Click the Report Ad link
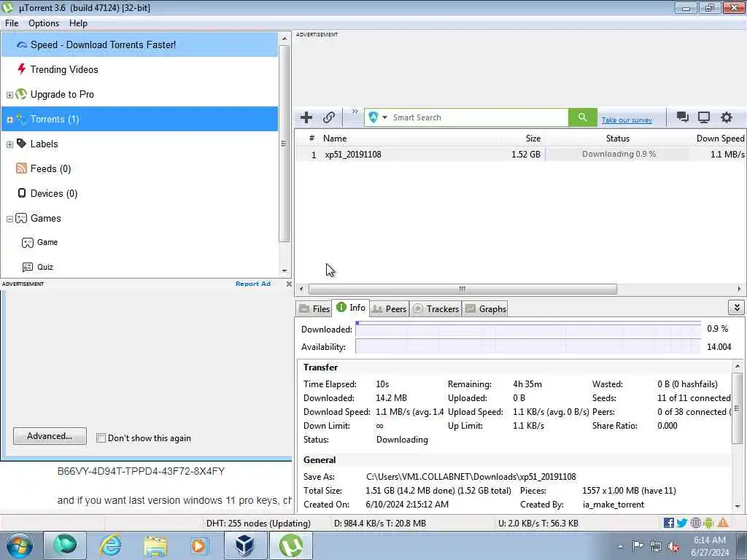747x560 pixels. click(x=253, y=284)
